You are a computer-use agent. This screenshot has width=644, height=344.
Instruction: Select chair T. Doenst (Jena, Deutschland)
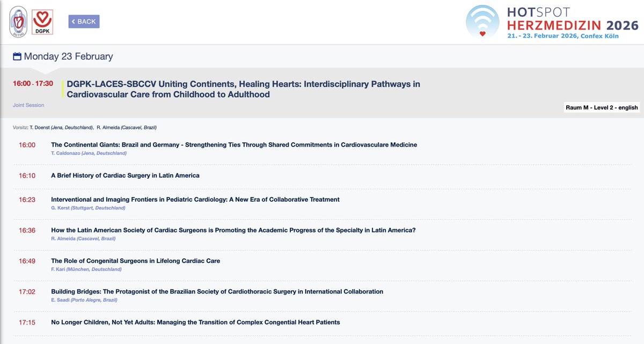(60, 127)
